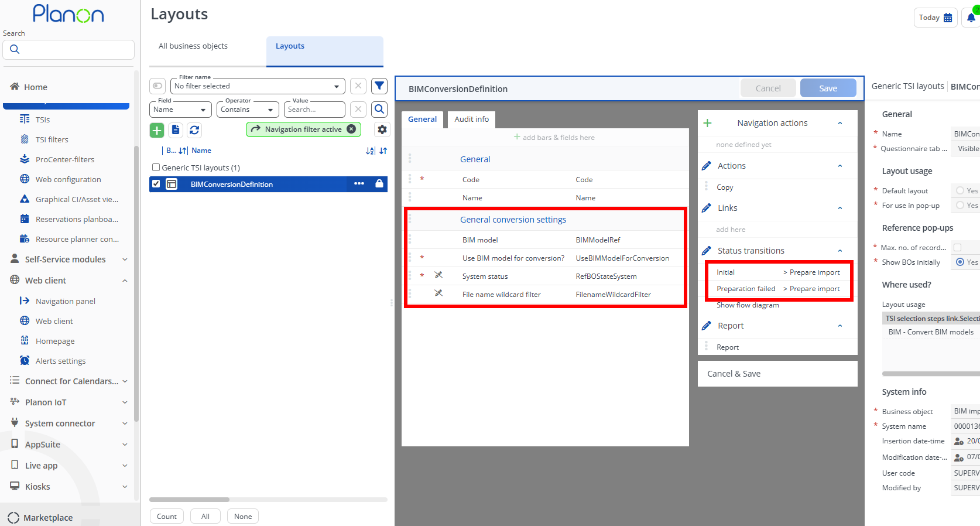
Task: Click the copy layout document icon
Action: tap(176, 130)
